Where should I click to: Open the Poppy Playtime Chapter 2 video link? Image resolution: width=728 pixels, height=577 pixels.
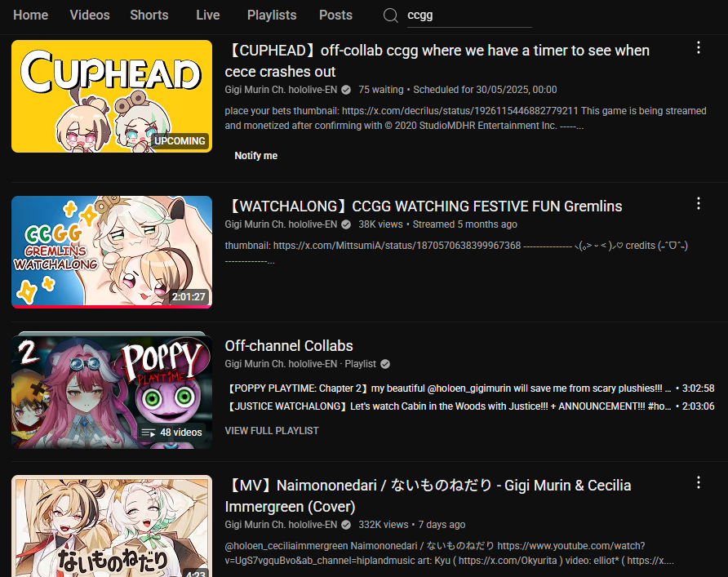(x=471, y=388)
